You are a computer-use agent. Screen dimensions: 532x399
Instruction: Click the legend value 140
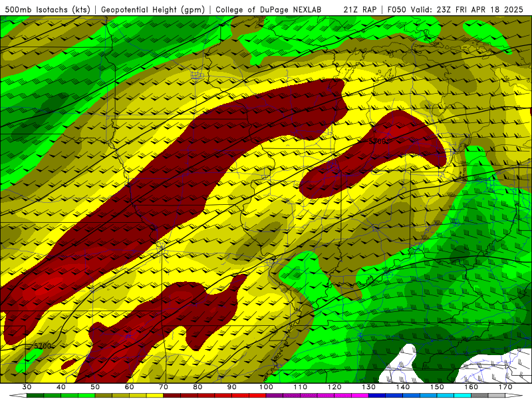tap(403, 387)
